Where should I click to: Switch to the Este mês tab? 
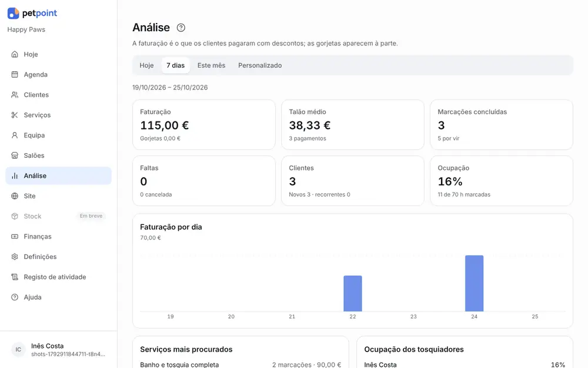coord(212,66)
